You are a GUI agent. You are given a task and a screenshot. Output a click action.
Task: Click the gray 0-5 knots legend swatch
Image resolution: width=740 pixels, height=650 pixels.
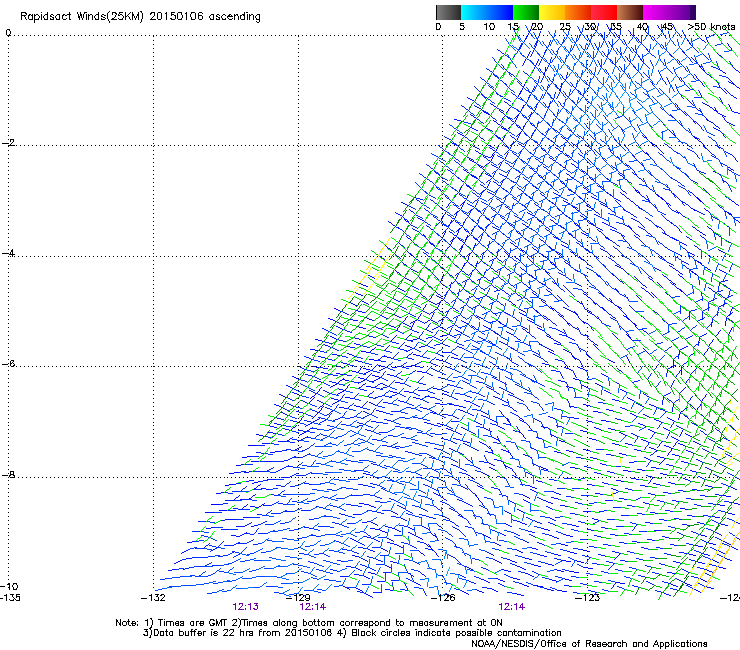[x=448, y=12]
